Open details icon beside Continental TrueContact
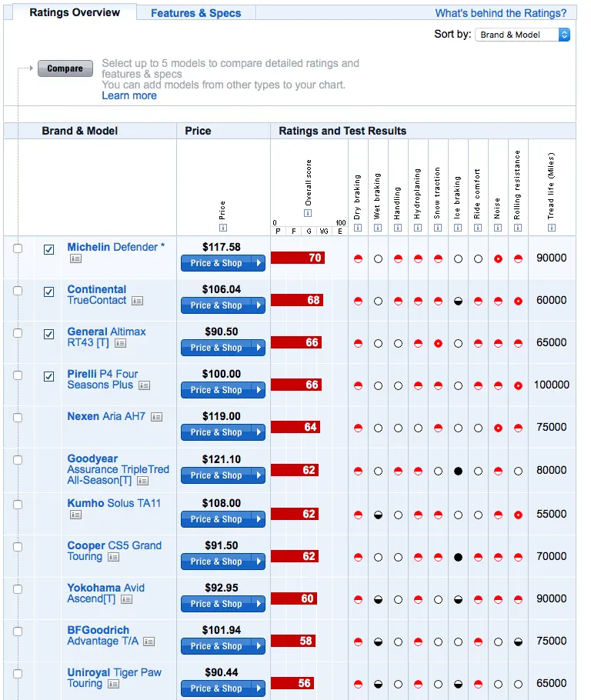 137,301
